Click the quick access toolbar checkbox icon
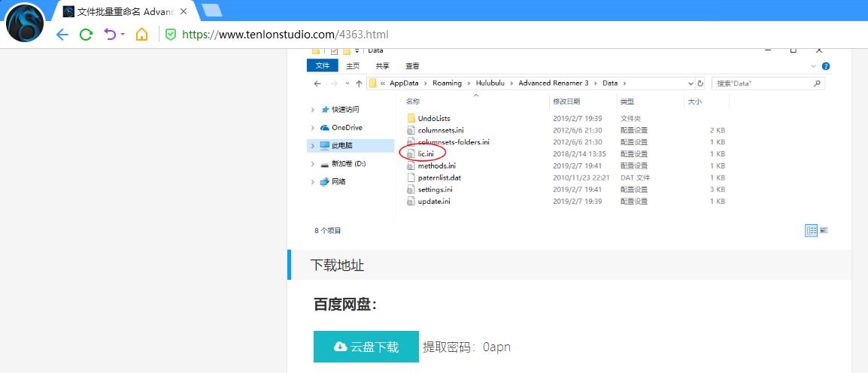This screenshot has width=868, height=373. [335, 51]
